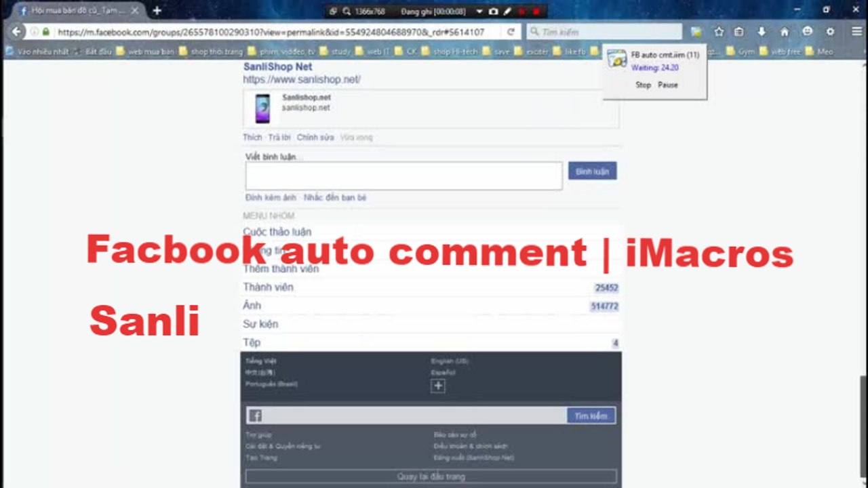This screenshot has height=488, width=868.
Task: Bookmark this page with the star icon
Action: [x=719, y=32]
